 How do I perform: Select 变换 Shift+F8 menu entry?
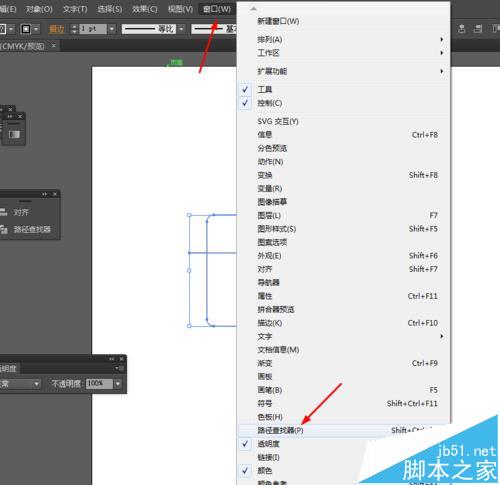click(343, 175)
